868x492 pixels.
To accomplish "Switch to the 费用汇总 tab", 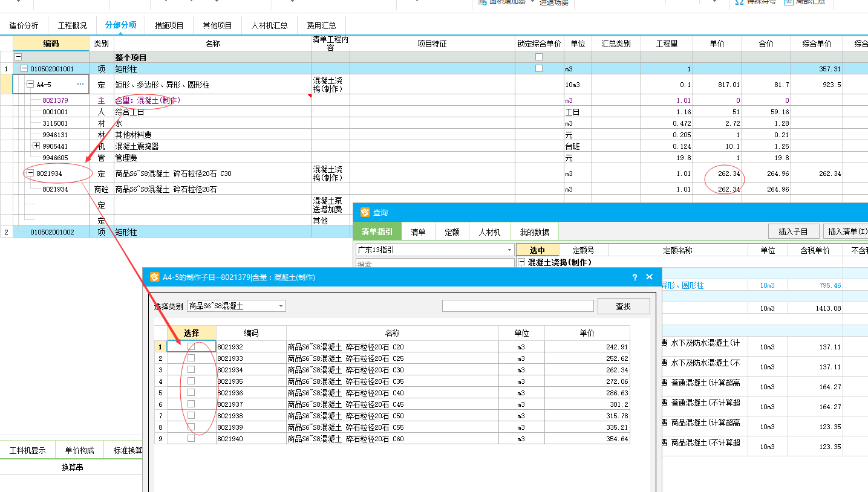I will pos(321,25).
